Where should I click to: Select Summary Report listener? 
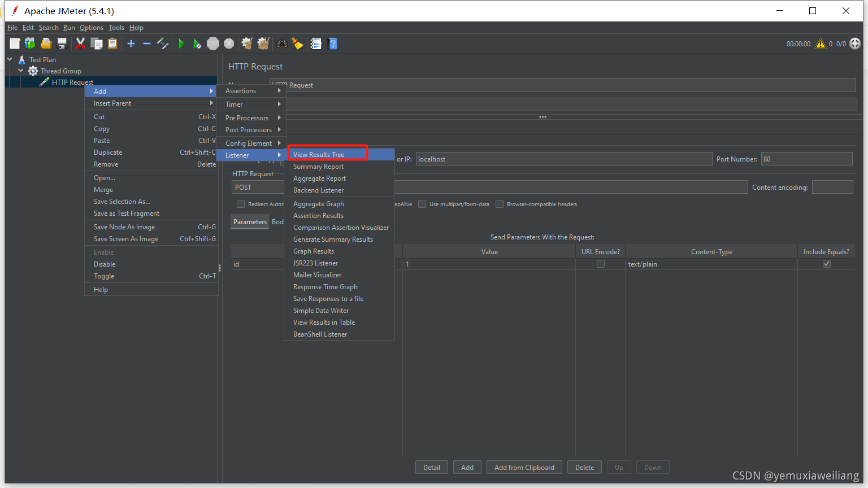(339, 167)
